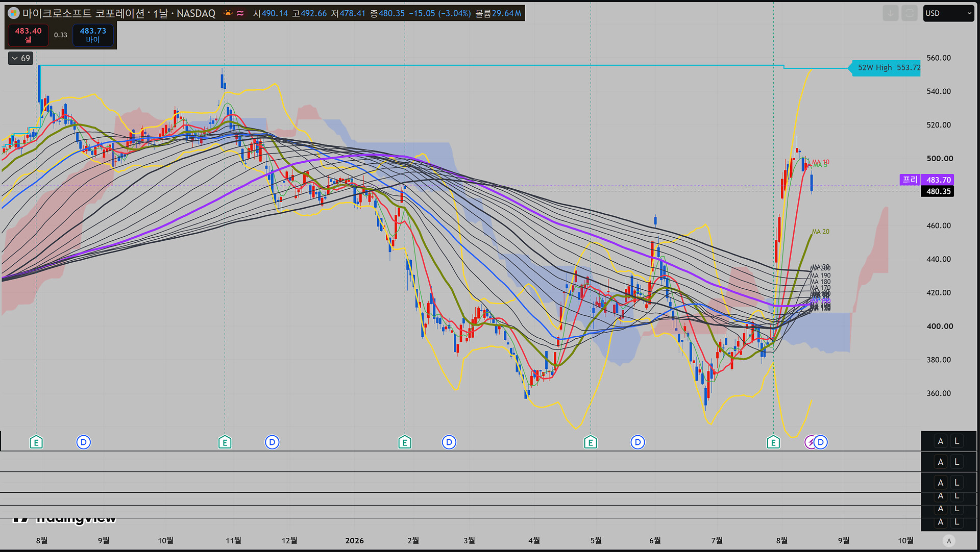The image size is (980, 552).
Task: Click the 12월 label on the time axis
Action: (289, 541)
